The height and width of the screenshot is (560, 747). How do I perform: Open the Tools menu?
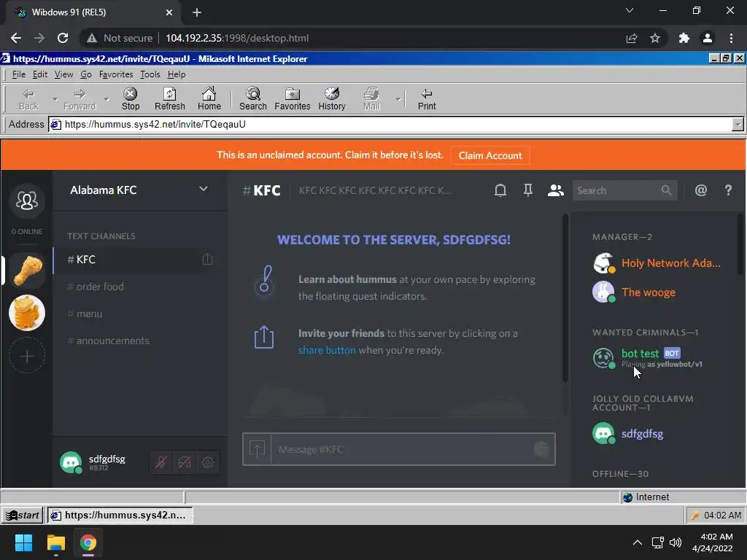tap(150, 74)
